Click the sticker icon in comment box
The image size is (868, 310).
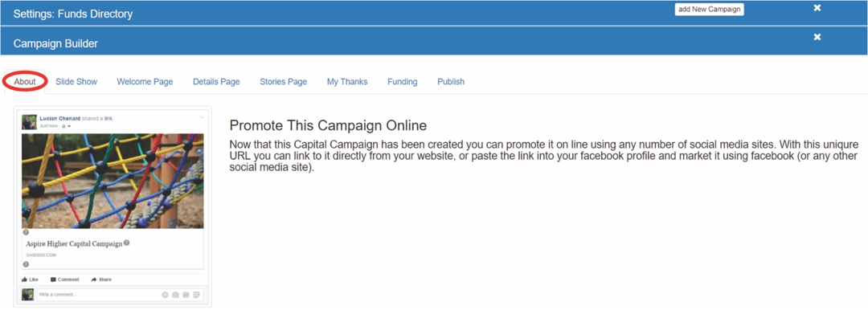[197, 295]
